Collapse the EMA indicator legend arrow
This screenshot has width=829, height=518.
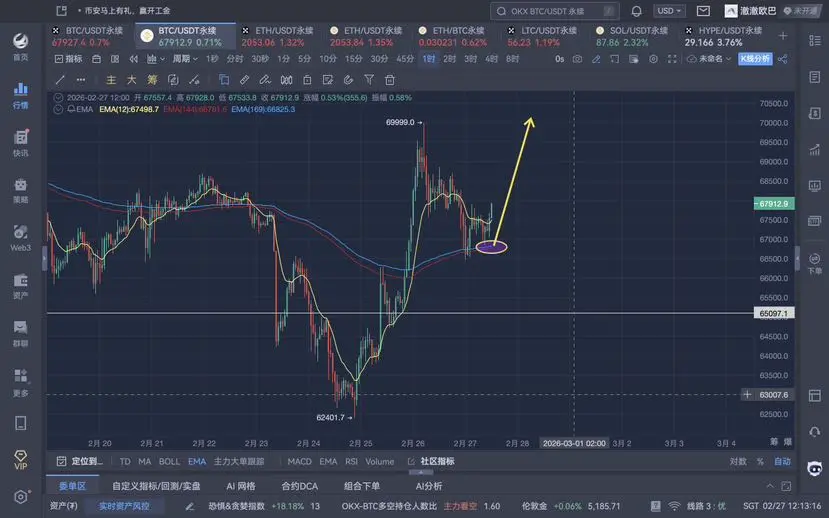pos(58,109)
